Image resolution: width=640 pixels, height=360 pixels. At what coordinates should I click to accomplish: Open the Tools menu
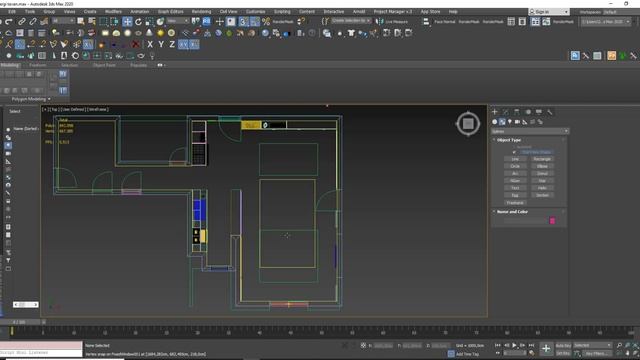coord(30,11)
